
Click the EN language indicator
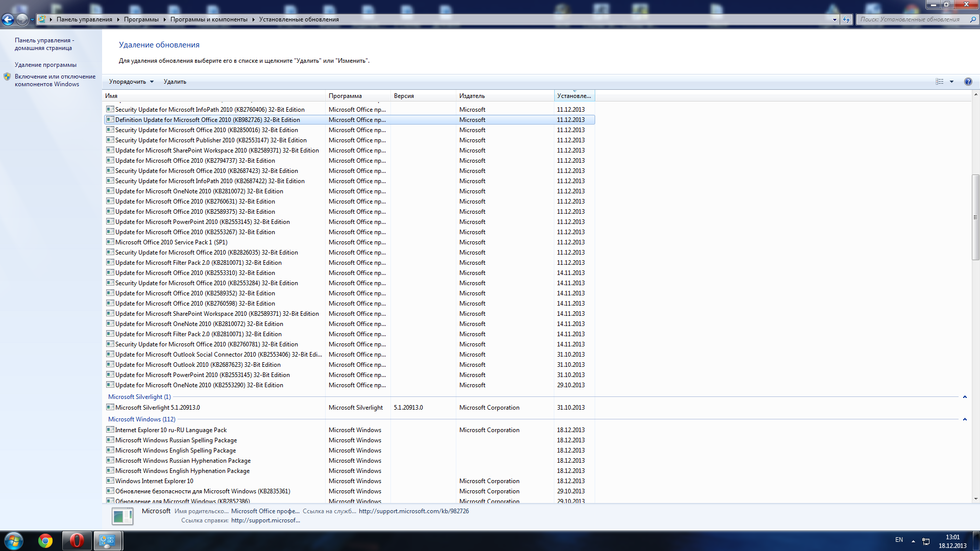(899, 540)
